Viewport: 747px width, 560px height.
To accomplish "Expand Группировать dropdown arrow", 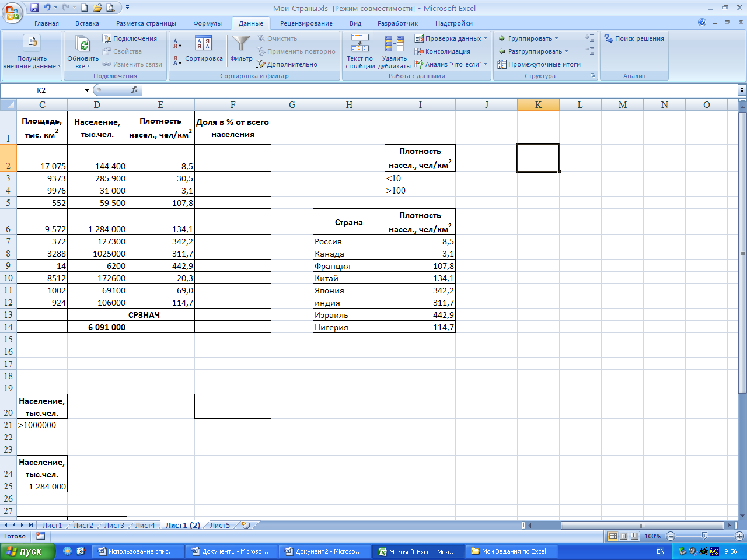I will [556, 38].
